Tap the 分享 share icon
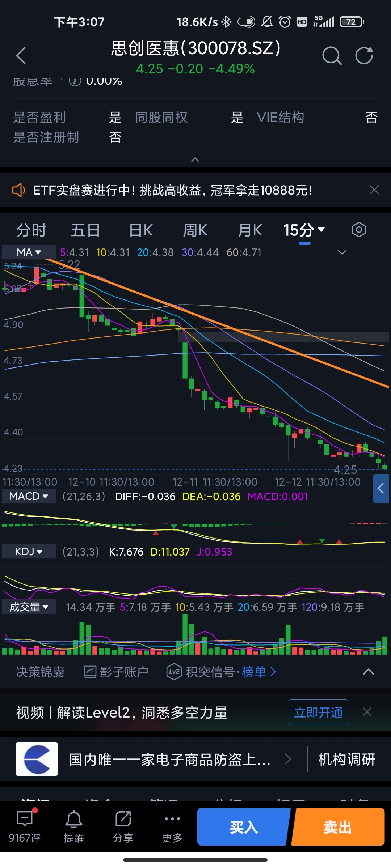The height and width of the screenshot is (868, 391). pos(123,826)
